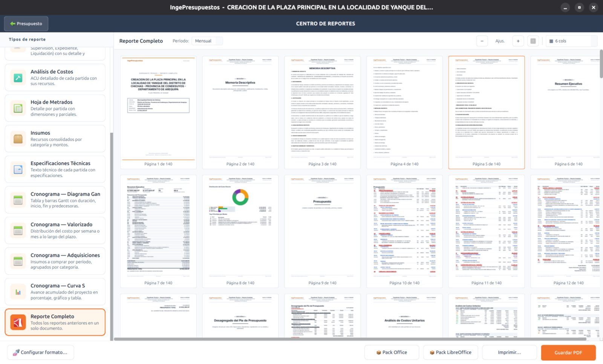Open Página 12 de 140 thumbnail

pos(565,231)
